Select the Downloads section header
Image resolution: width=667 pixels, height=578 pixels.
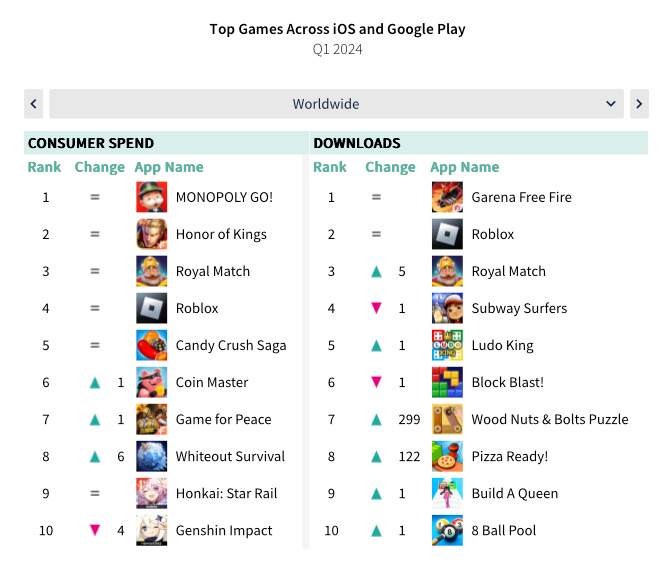click(357, 143)
